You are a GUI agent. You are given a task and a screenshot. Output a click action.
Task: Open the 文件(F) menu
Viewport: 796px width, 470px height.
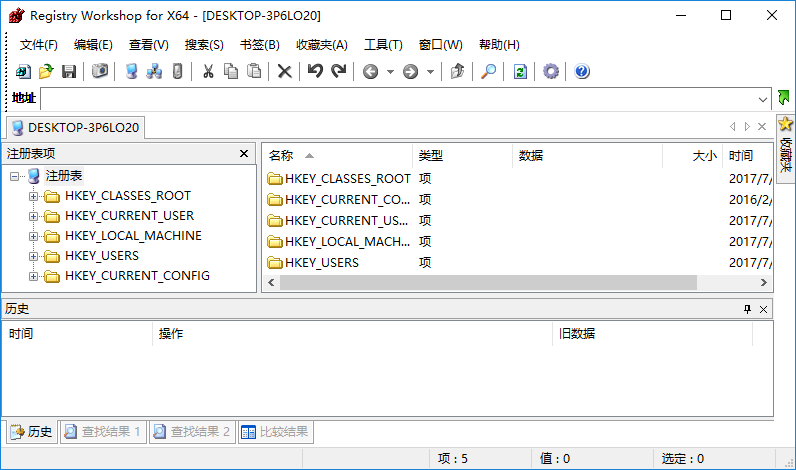tap(39, 45)
